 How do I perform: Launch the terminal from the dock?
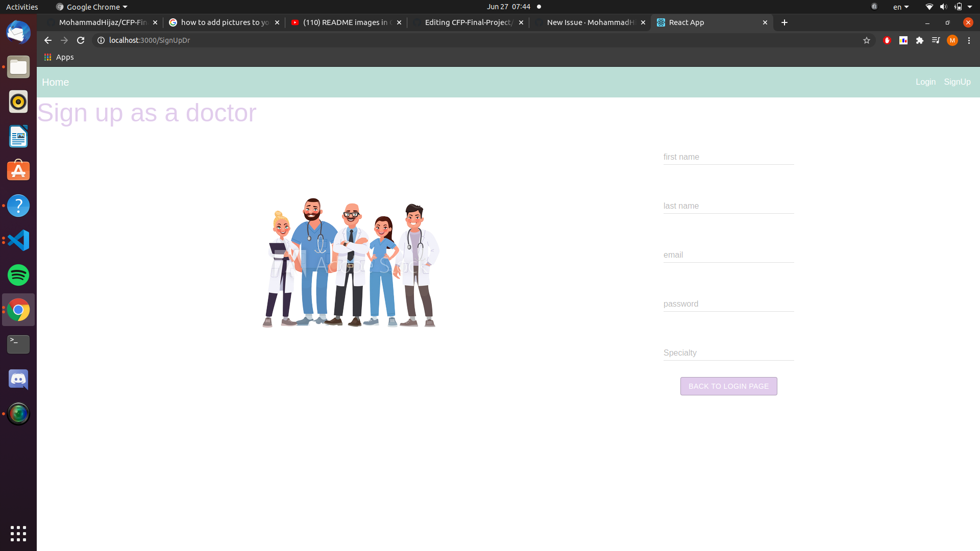click(x=18, y=344)
